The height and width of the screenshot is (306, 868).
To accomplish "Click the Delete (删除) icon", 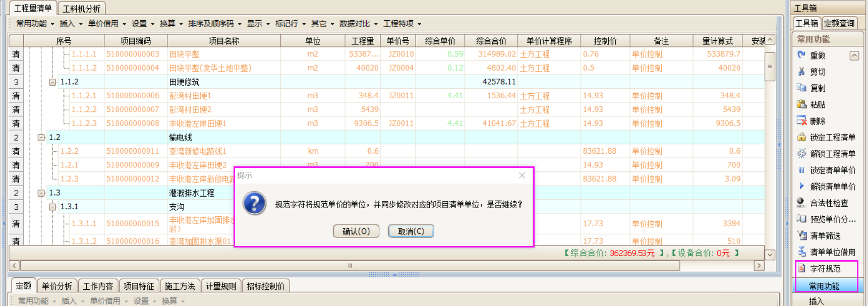I will [x=801, y=120].
